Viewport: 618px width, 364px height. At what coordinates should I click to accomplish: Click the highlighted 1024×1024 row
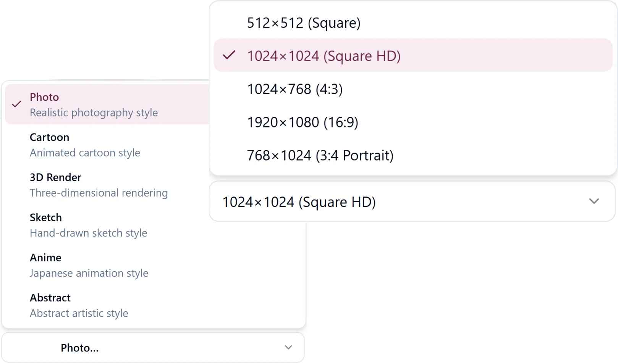tap(413, 55)
